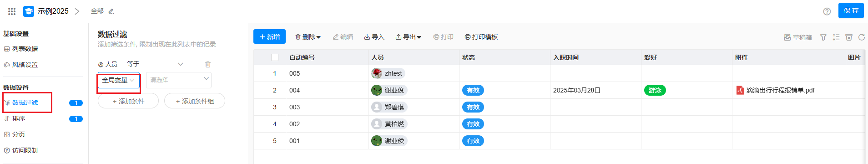Open the help question mark icon
868x164 pixels.
point(827,11)
